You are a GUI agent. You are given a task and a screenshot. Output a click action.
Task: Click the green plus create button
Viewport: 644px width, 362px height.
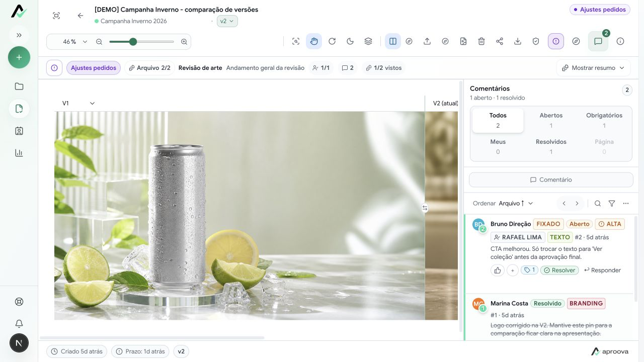tap(19, 57)
